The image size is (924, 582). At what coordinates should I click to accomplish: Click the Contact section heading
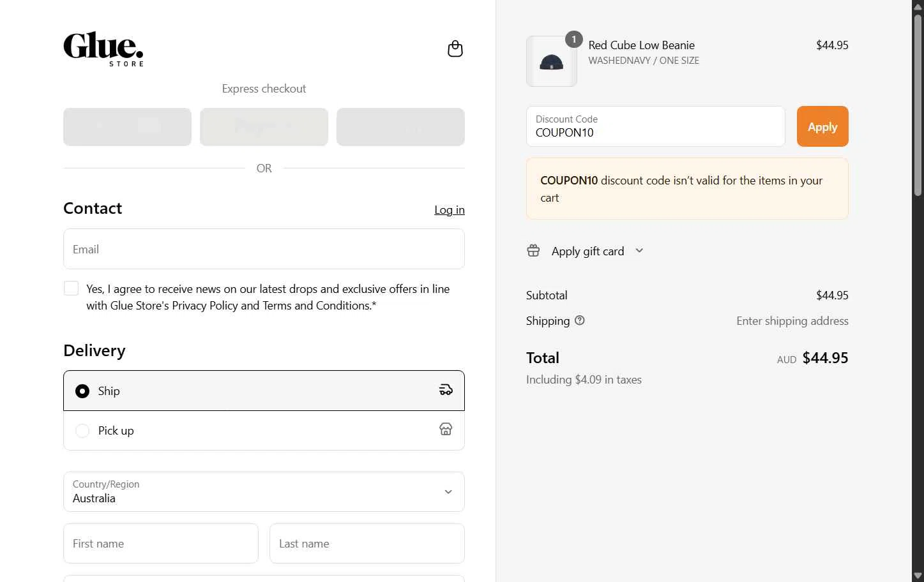[93, 209]
